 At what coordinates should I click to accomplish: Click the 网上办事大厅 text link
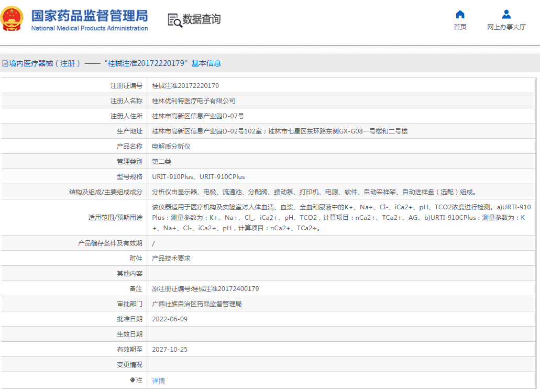[x=506, y=27]
